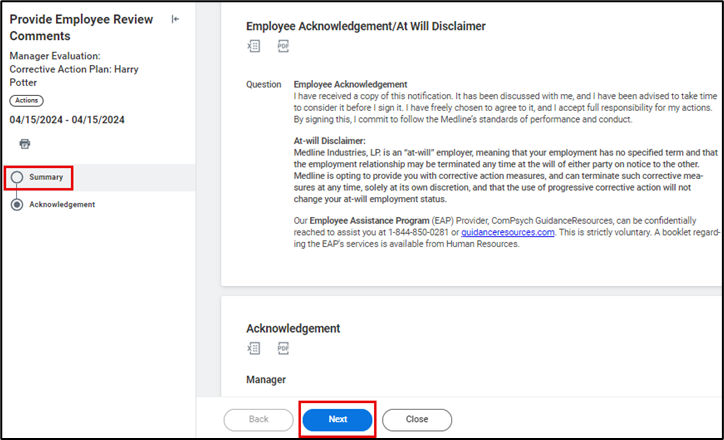This screenshot has height=440, width=724.
Task: Click the 04/15/2024 date range text
Action: pos(67,120)
